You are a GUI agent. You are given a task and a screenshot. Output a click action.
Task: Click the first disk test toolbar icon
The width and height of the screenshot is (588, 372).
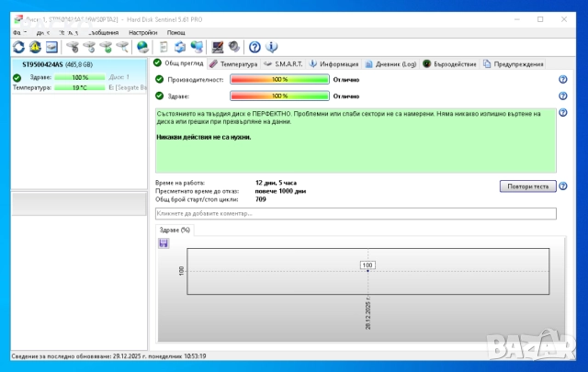pos(72,47)
